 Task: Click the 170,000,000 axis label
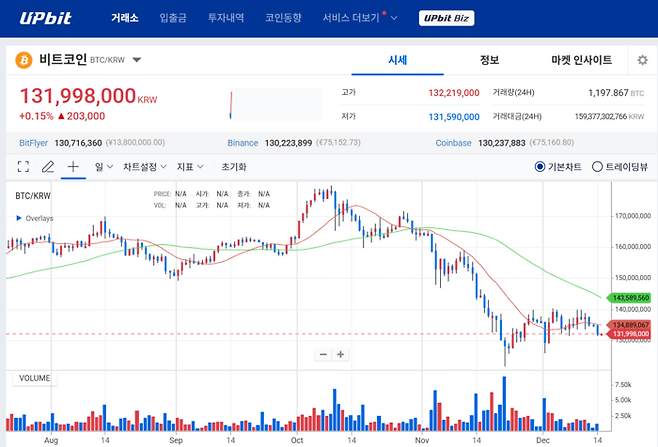[x=633, y=216]
